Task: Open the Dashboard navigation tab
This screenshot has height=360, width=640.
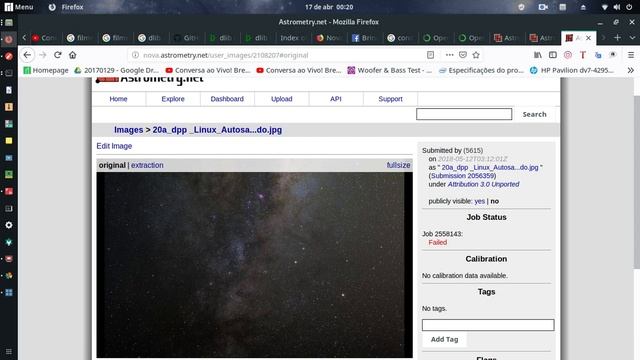Action: coord(227,99)
